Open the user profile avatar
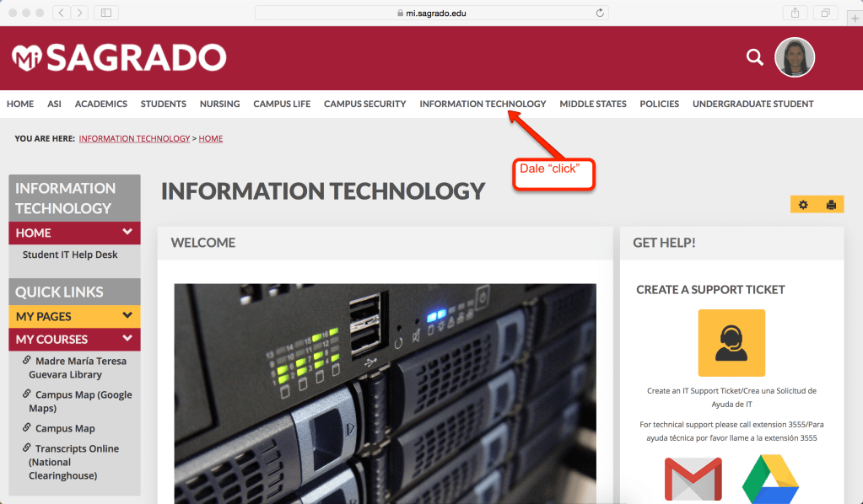 point(794,57)
